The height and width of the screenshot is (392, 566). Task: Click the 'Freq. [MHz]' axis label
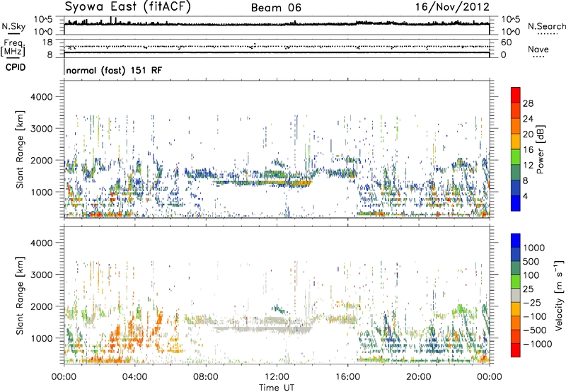pos(13,47)
